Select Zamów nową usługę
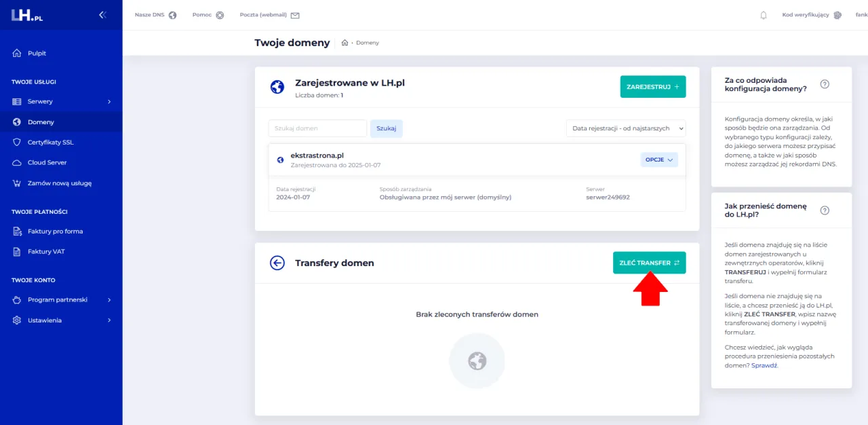The height and width of the screenshot is (425, 868). (x=61, y=183)
